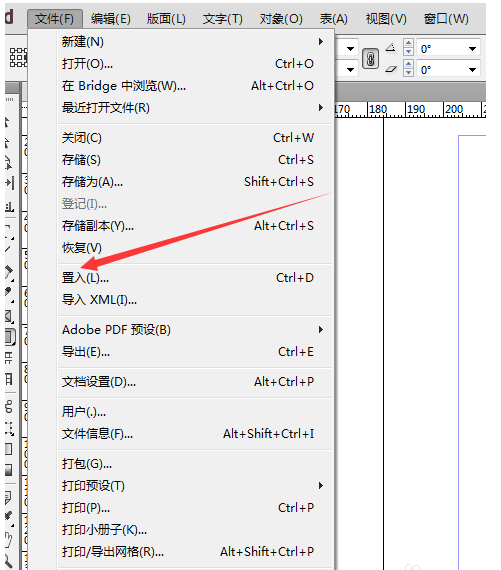Image resolution: width=501 pixels, height=570 pixels.
Task: Increase rotation angle with up stepper
Action: click(408, 43)
